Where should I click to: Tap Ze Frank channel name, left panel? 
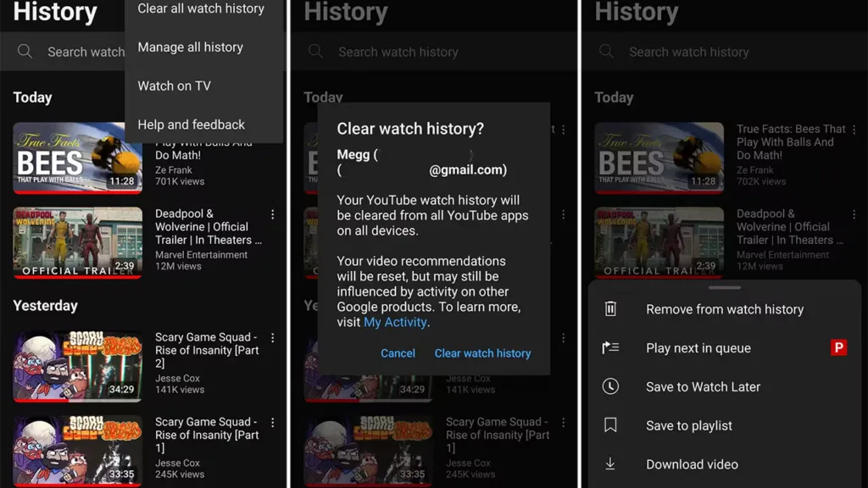pos(173,169)
